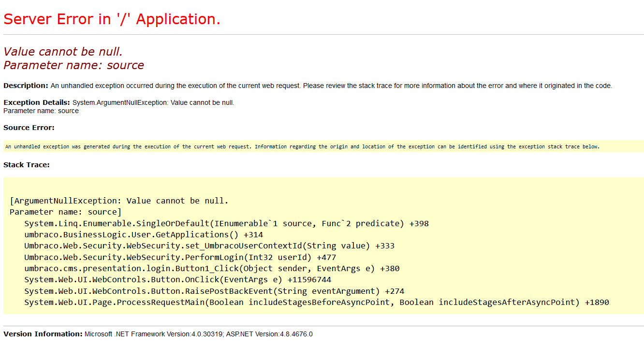Screen dimensions: 644x347
Task: Click the Button.OnClick(EventArgs e) +11596744 line
Action: pyautogui.click(x=177, y=280)
